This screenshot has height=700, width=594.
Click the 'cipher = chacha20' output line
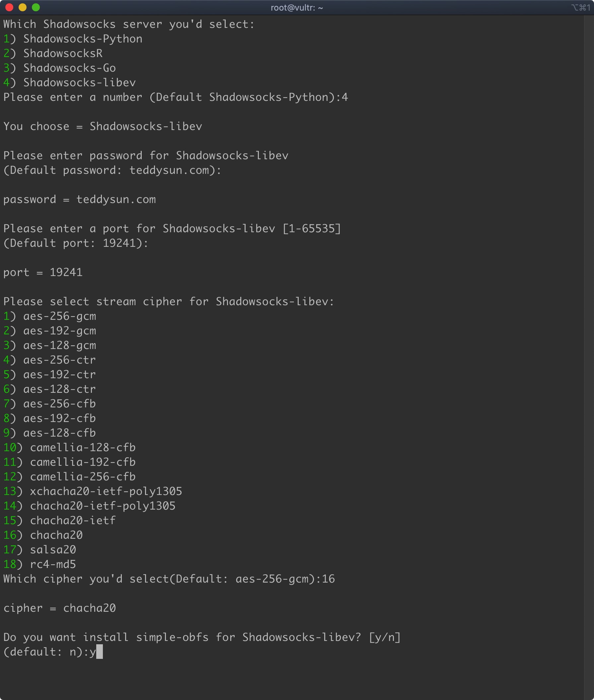tap(60, 608)
